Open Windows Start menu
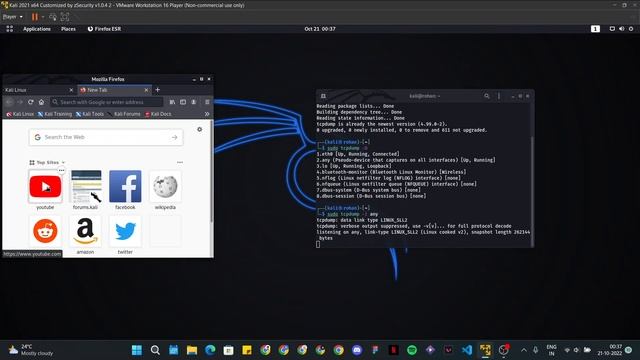Image resolution: width=640 pixels, height=360 pixels. coord(137,350)
